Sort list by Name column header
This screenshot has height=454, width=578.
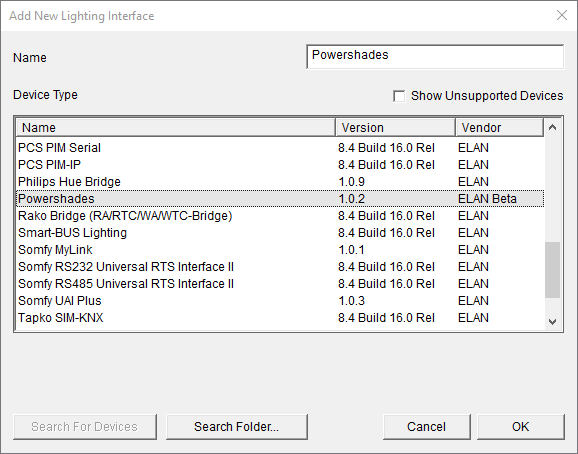pos(176,128)
